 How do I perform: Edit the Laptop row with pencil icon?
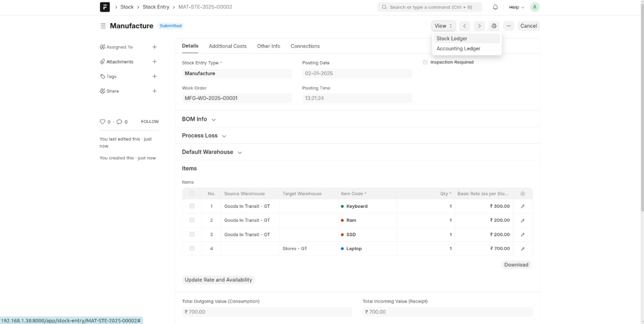pos(523,249)
